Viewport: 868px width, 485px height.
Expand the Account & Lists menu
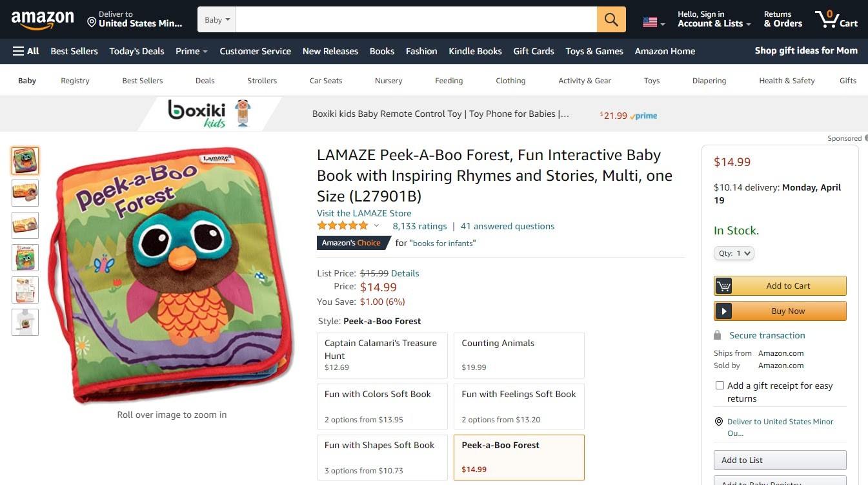pyautogui.click(x=714, y=19)
